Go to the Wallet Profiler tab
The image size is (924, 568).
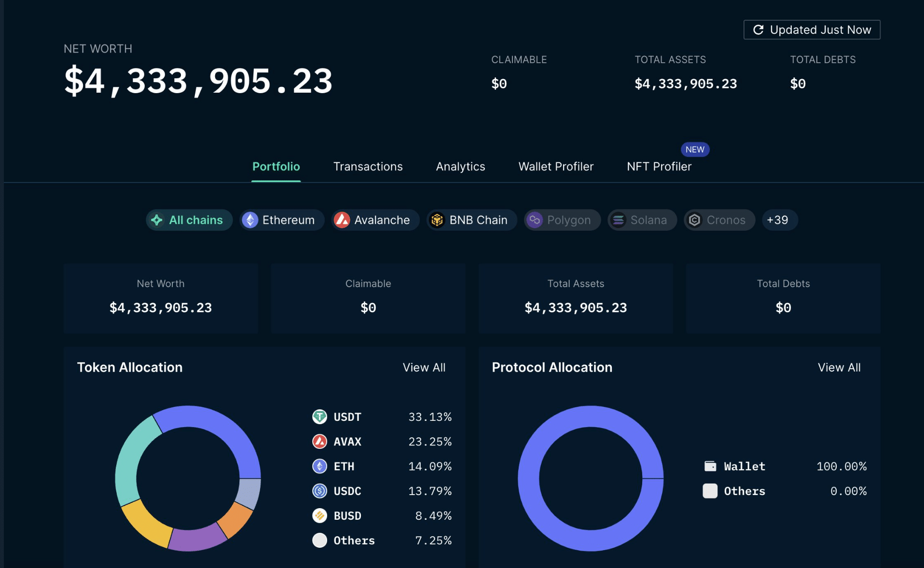pyautogui.click(x=555, y=166)
